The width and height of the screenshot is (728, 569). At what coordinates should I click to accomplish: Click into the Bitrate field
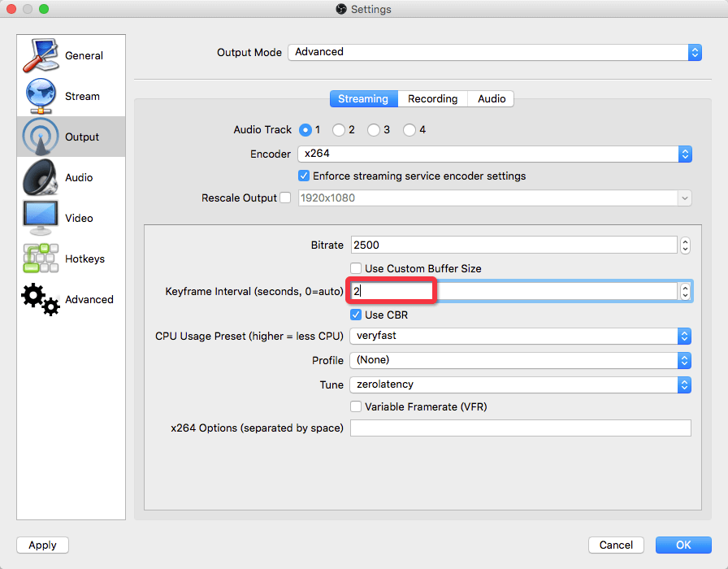tap(513, 245)
